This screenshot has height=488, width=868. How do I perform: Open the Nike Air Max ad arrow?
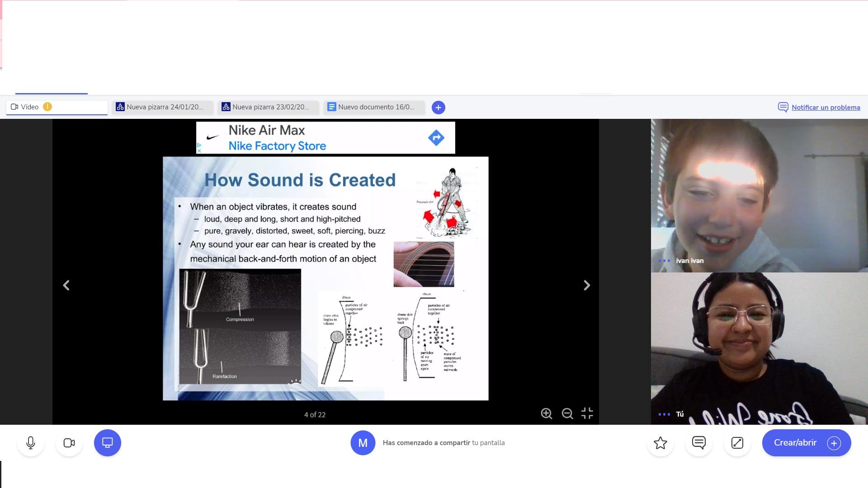click(x=436, y=138)
